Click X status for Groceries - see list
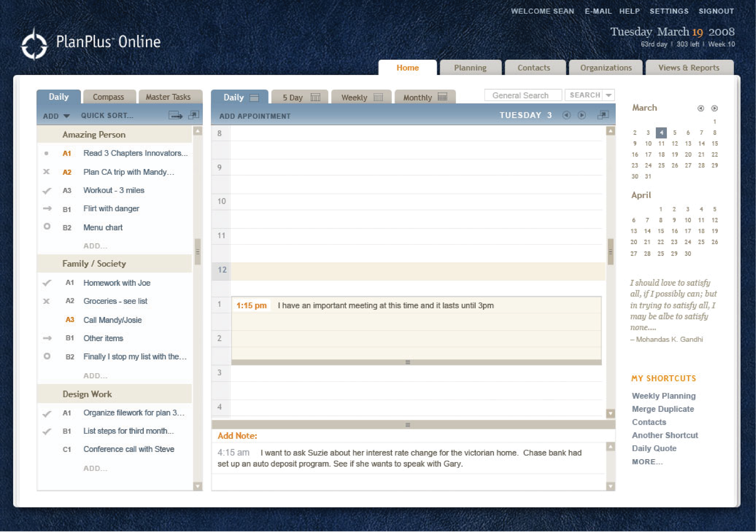The width and height of the screenshot is (756, 532). click(x=46, y=301)
